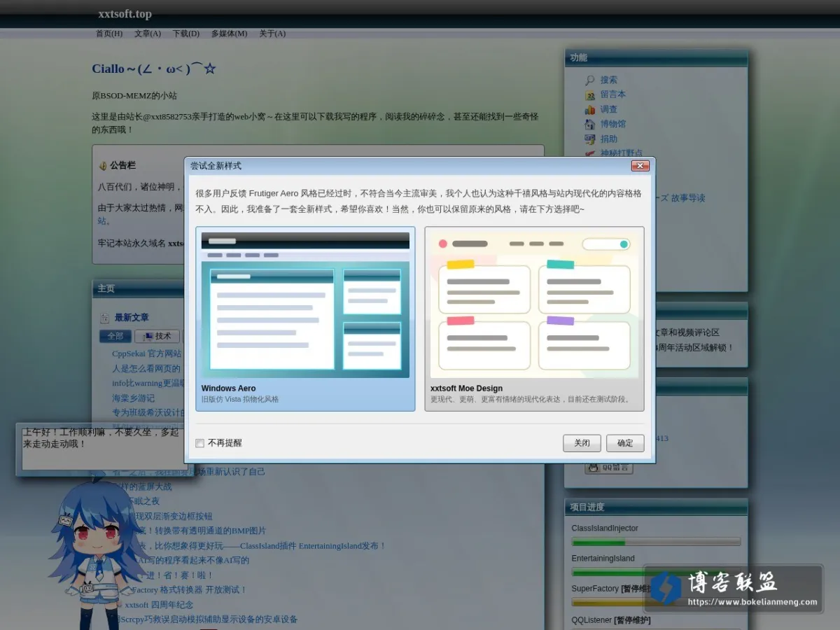
Task: Open article about Scrcpy 安卓设备
Action: [208, 619]
